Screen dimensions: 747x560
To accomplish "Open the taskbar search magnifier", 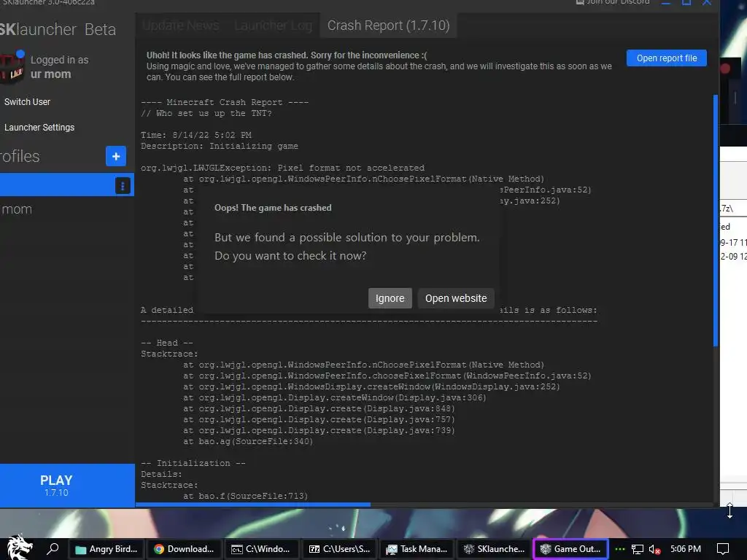I will pyautogui.click(x=53, y=548).
